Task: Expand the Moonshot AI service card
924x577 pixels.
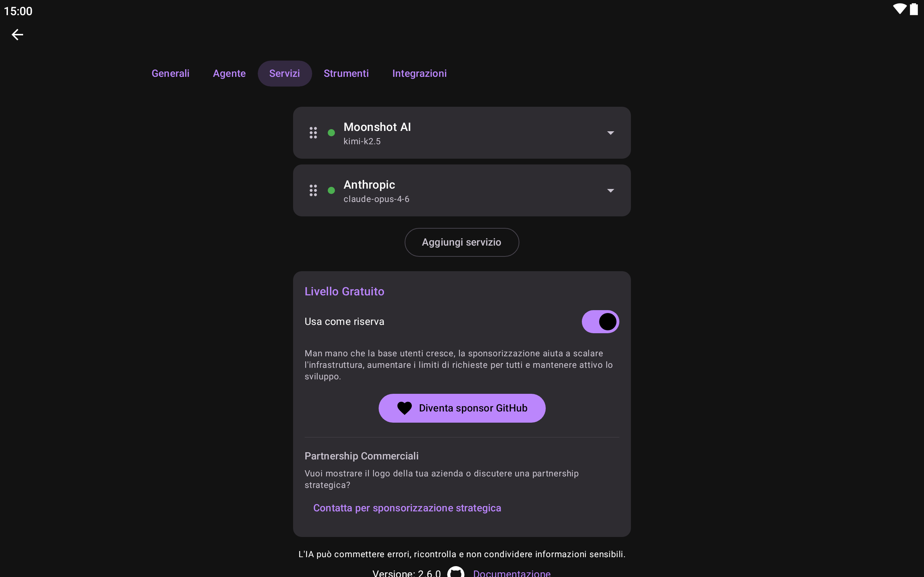Action: (x=462, y=133)
